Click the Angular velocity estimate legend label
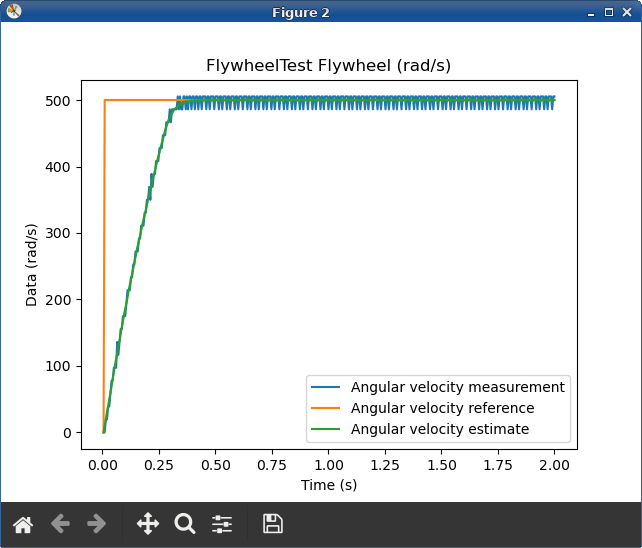This screenshot has height=548, width=642. 440,429
